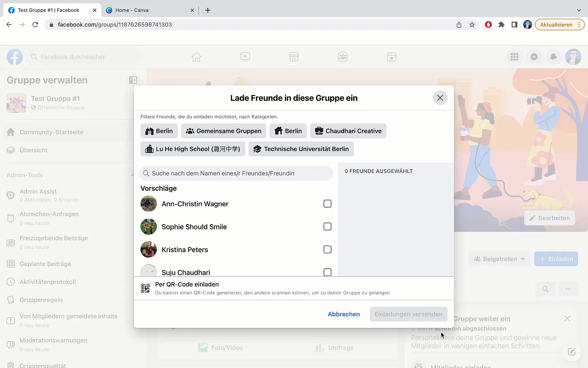Click Kristina Peters' profile picture
588x368 pixels.
click(x=149, y=249)
